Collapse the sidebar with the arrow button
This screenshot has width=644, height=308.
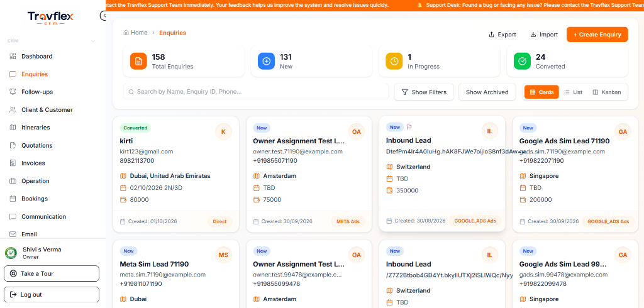[x=104, y=16]
